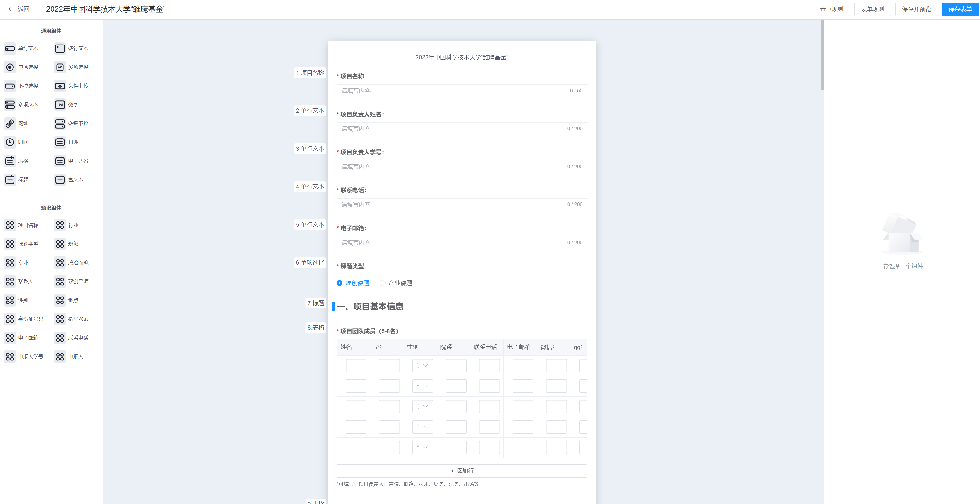Add the 电子签名 component icon
Image resolution: width=980 pixels, height=504 pixels.
coord(60,161)
